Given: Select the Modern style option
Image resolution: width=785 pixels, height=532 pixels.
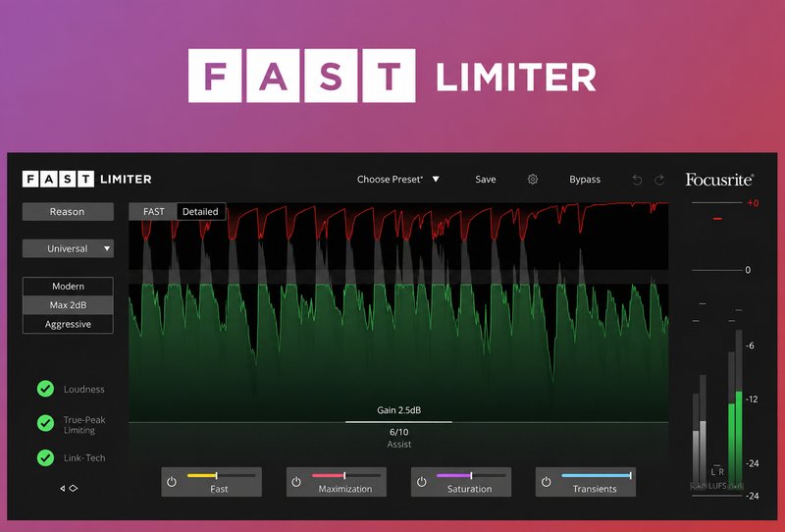Looking at the screenshot, I should point(68,286).
